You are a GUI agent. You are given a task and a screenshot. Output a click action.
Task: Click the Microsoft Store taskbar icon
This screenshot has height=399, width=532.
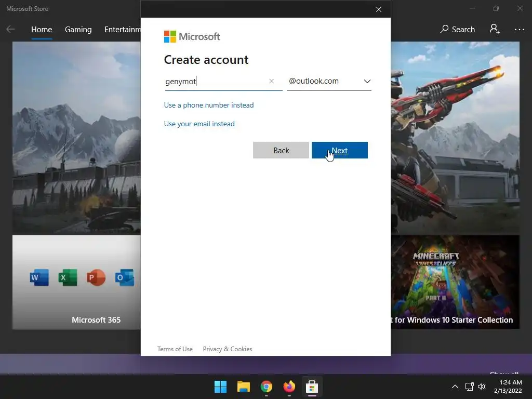pyautogui.click(x=312, y=387)
